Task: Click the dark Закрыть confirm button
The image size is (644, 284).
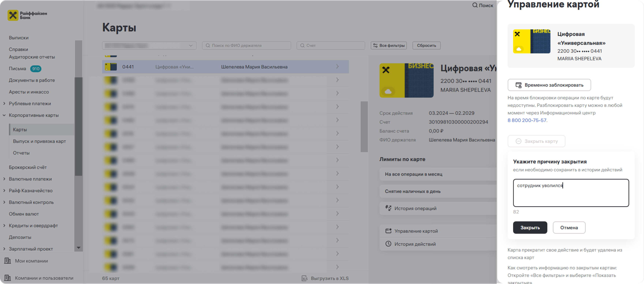Action: coord(530,228)
